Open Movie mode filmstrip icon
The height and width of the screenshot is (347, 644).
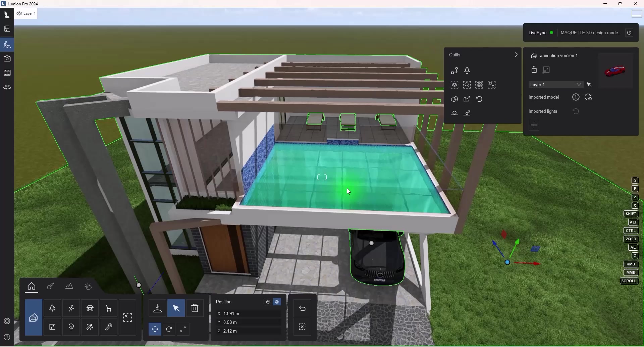[7, 73]
